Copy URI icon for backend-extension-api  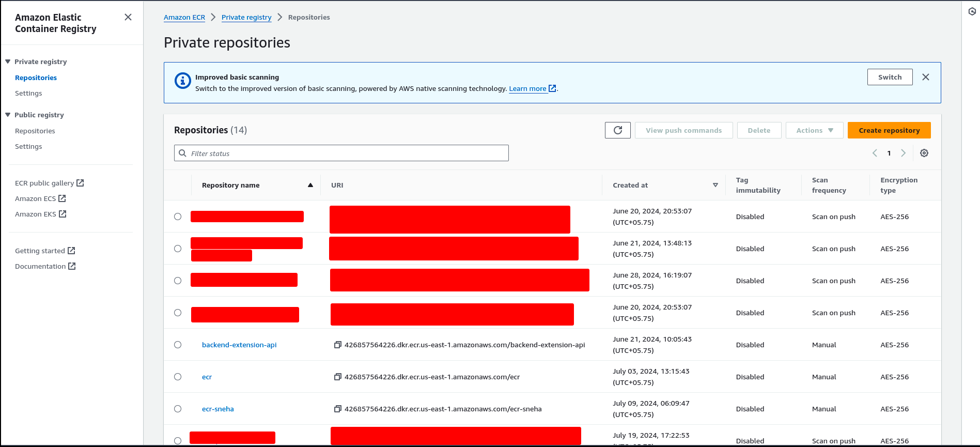(338, 345)
